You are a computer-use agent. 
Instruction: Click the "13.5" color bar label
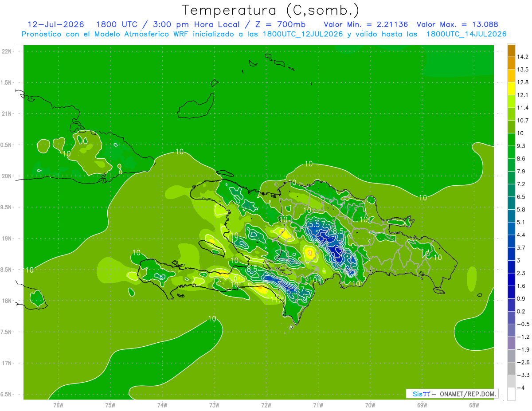point(522,70)
